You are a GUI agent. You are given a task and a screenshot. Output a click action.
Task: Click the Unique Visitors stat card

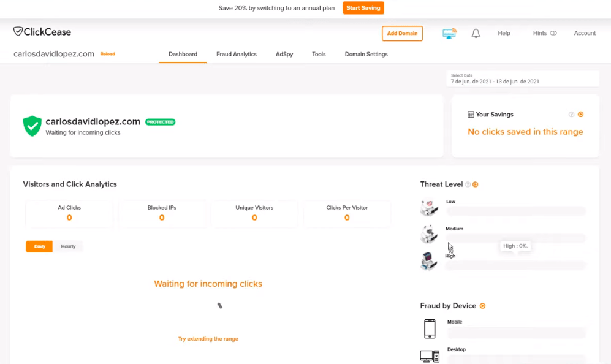click(254, 213)
